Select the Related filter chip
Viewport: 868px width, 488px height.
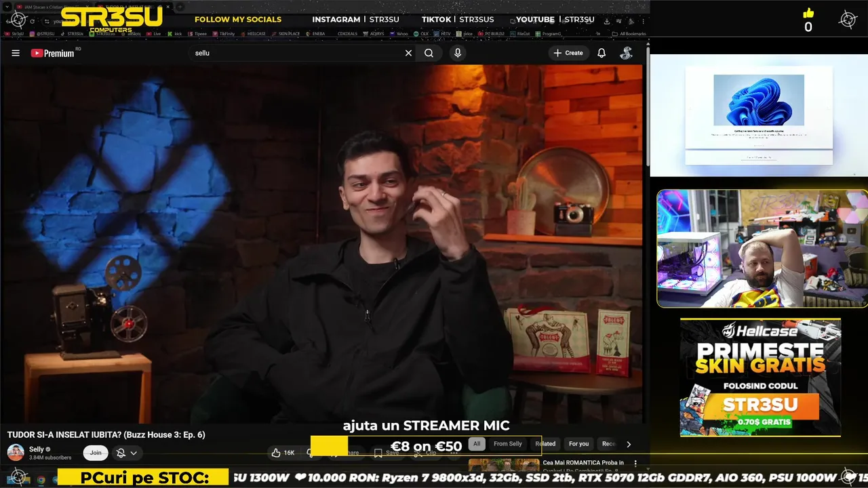tap(545, 444)
